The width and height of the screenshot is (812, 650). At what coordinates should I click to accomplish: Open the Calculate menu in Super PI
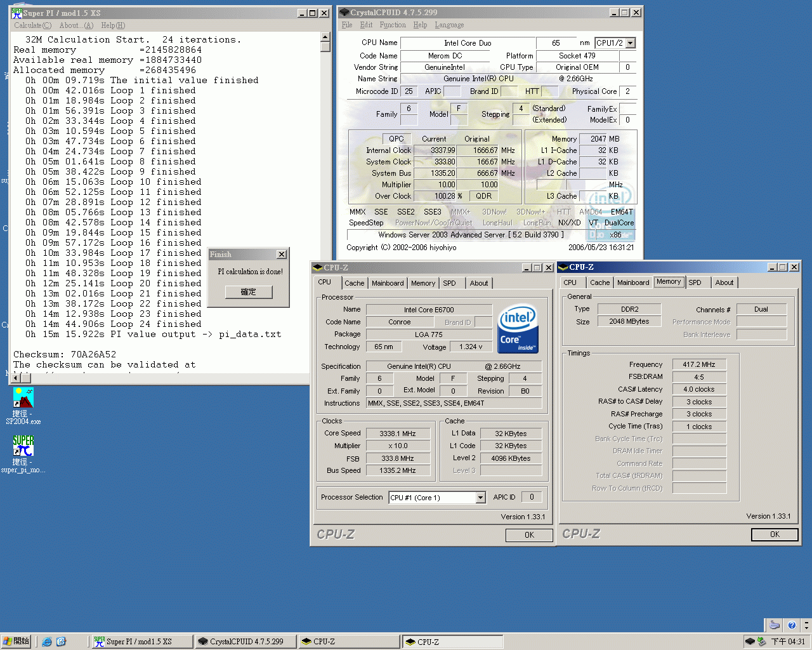click(x=32, y=25)
